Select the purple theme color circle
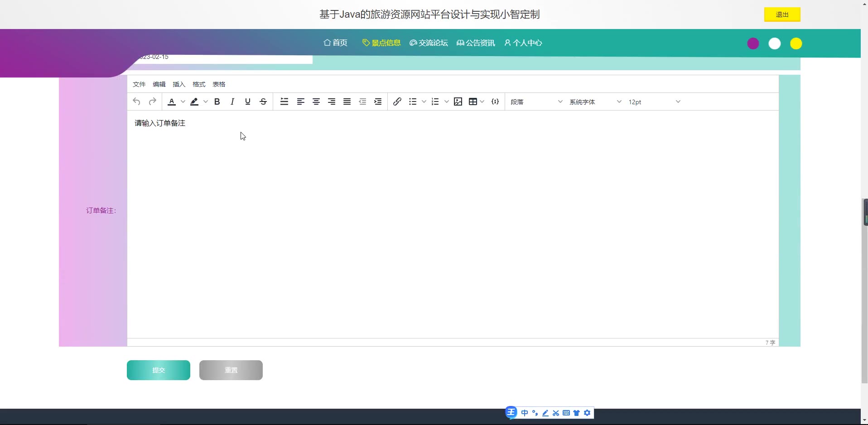Image resolution: width=868 pixels, height=425 pixels. click(x=753, y=43)
